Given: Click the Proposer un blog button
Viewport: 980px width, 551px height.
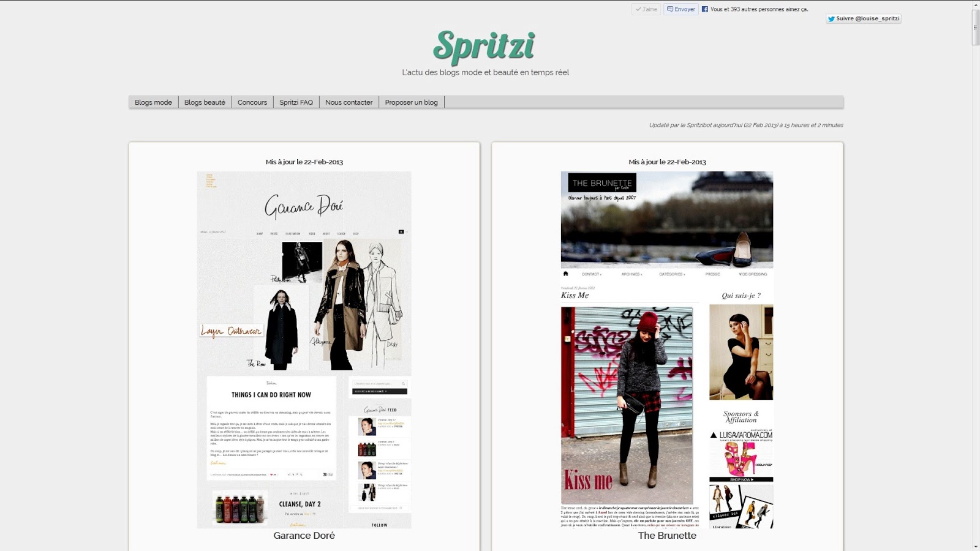Looking at the screenshot, I should 411,102.
